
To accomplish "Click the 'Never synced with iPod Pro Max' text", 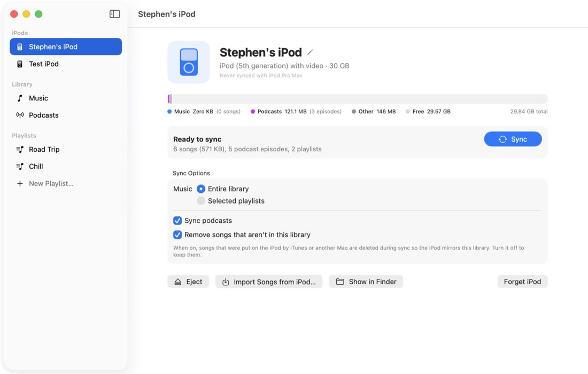I will (x=261, y=76).
